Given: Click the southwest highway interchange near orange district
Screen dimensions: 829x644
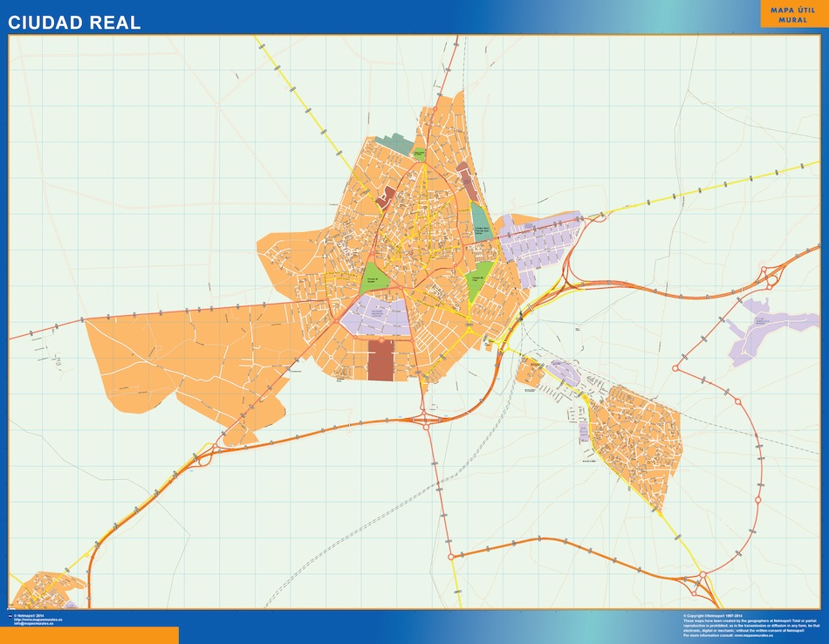Looking at the screenshot, I should 206,454.
